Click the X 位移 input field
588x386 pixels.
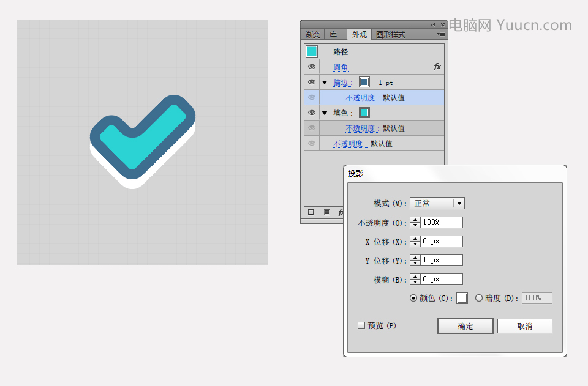point(442,241)
